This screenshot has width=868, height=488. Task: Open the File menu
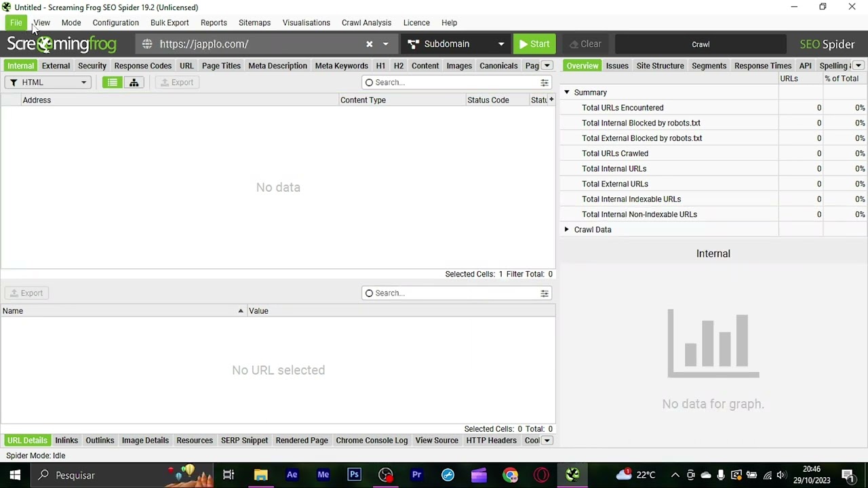click(16, 22)
